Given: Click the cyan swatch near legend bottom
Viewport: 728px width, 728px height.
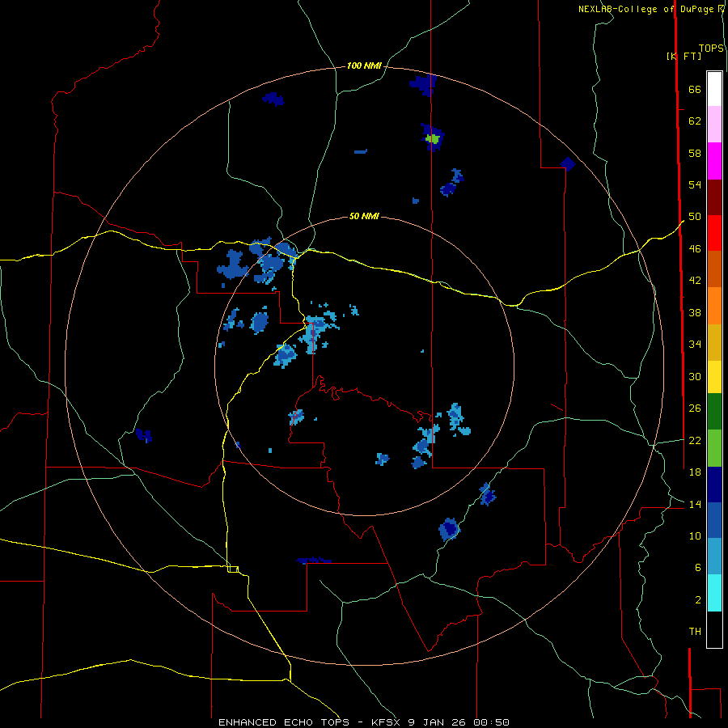Looking at the screenshot, I should [714, 593].
